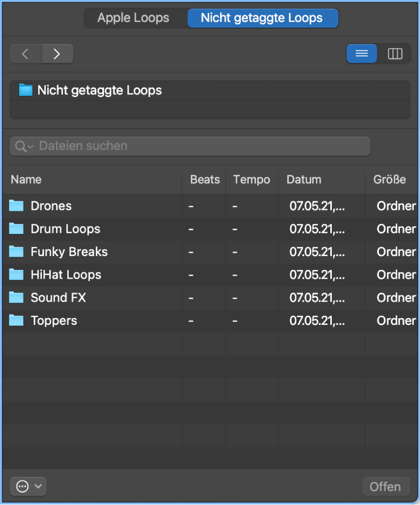This screenshot has width=420, height=505.
Task: Click the forward navigation arrow
Action: point(57,53)
